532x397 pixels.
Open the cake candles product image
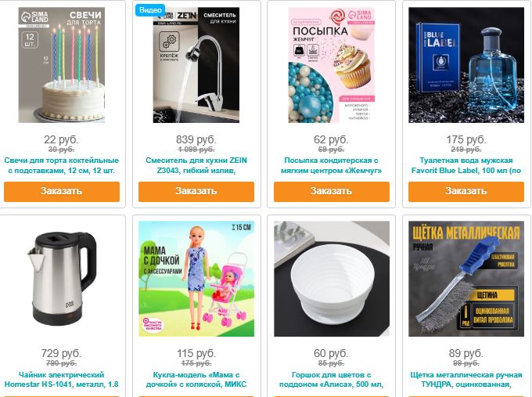[62, 65]
